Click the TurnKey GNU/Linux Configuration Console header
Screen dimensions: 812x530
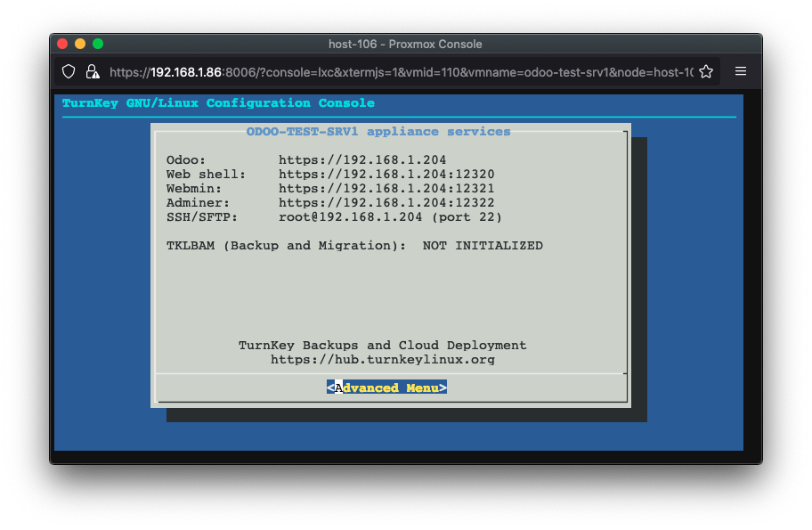[218, 103]
